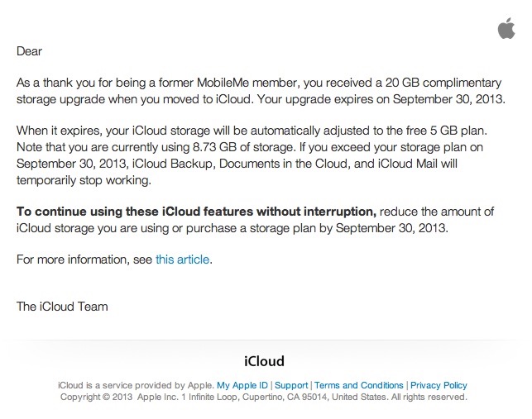Click 'iCloud is a service provided by Apple' text
Viewport: 532px width, 419px height.
(x=136, y=385)
